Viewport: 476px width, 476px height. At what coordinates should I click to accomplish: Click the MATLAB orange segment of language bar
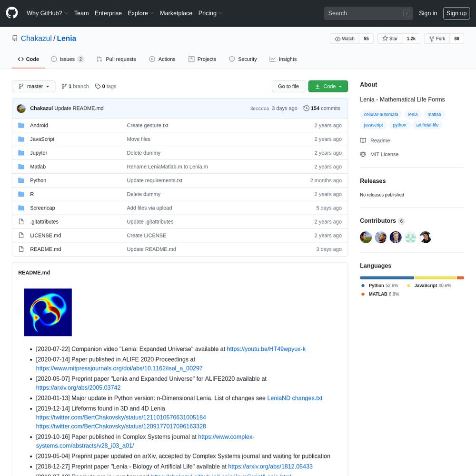[x=460, y=278]
